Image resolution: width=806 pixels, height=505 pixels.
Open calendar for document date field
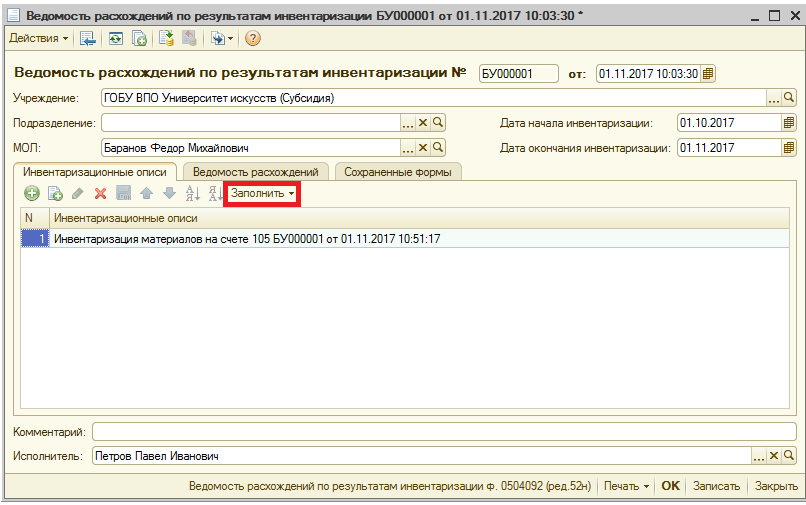[708, 74]
